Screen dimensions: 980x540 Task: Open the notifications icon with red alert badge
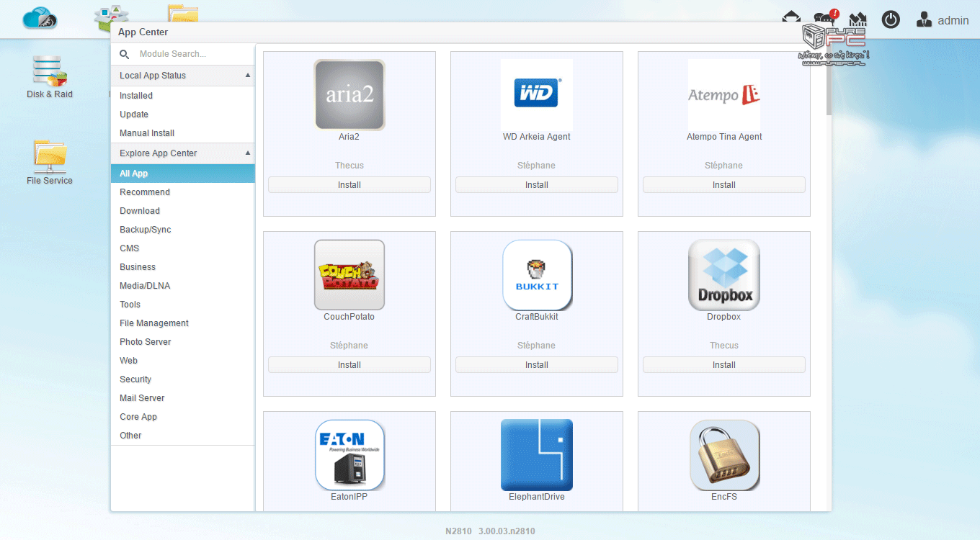(x=825, y=19)
